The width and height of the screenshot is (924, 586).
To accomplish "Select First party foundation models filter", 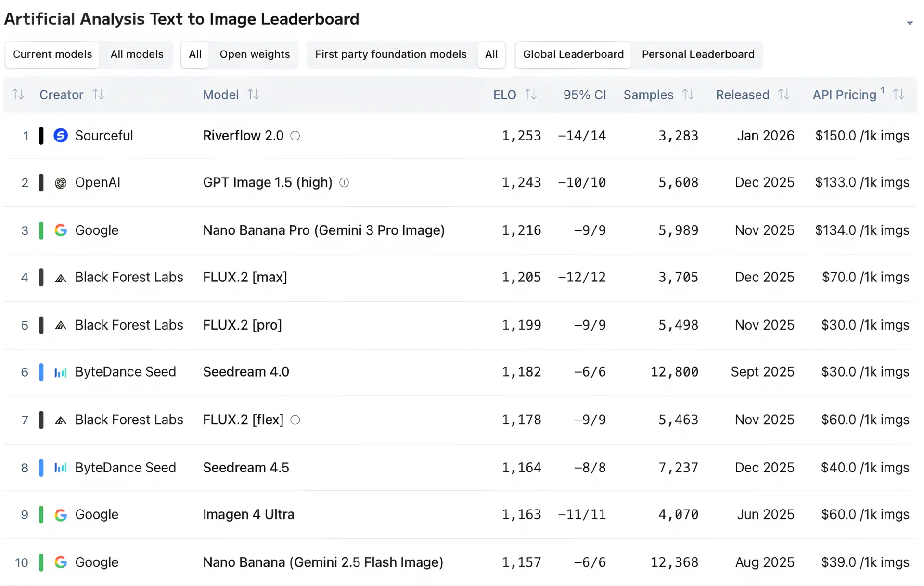I will coord(390,54).
